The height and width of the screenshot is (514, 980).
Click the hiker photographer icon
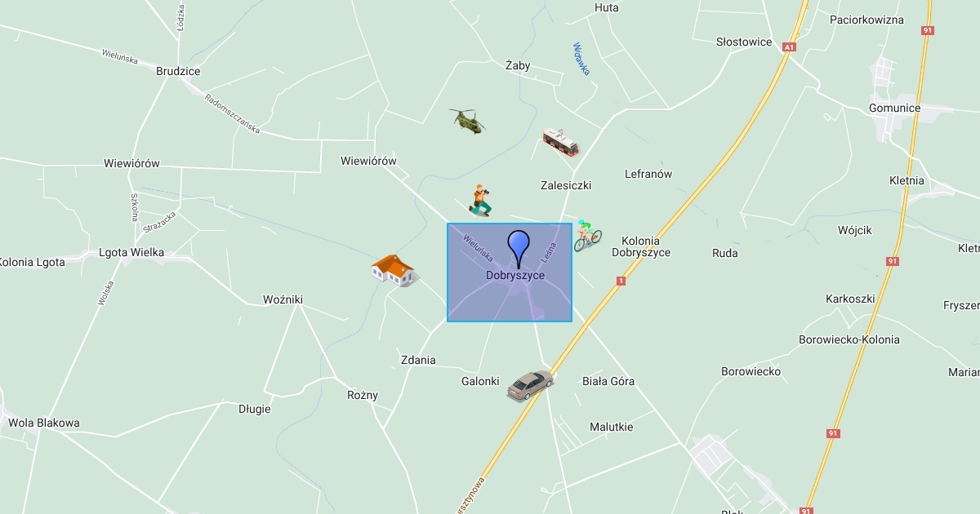[480, 201]
